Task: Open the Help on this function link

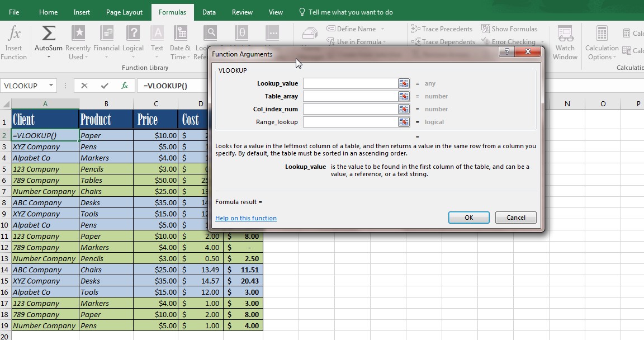Action: (246, 218)
